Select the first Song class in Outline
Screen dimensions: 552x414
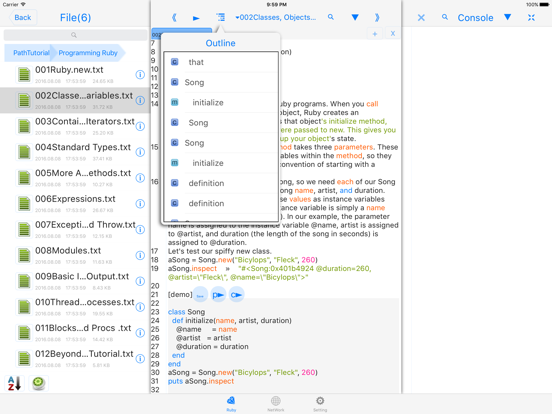[221, 82]
